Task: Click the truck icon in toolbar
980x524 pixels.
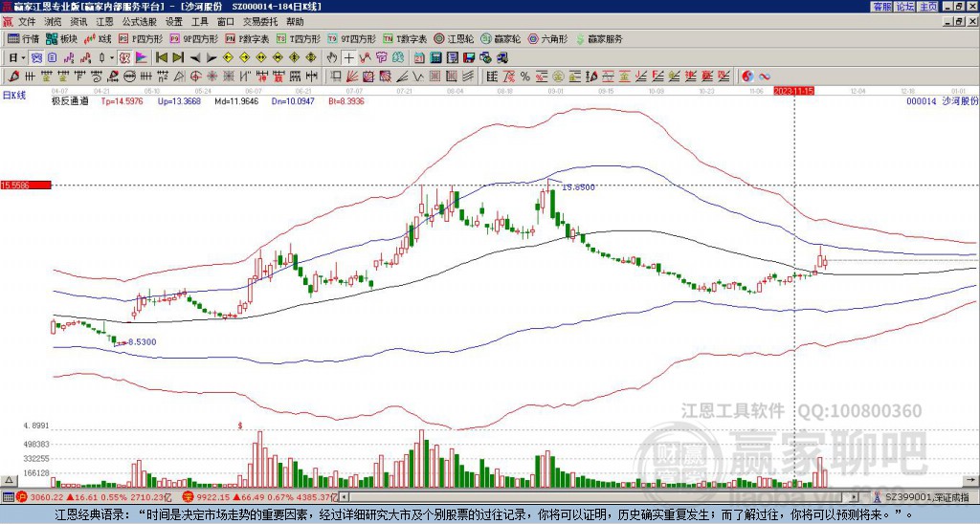Action: pos(501,58)
